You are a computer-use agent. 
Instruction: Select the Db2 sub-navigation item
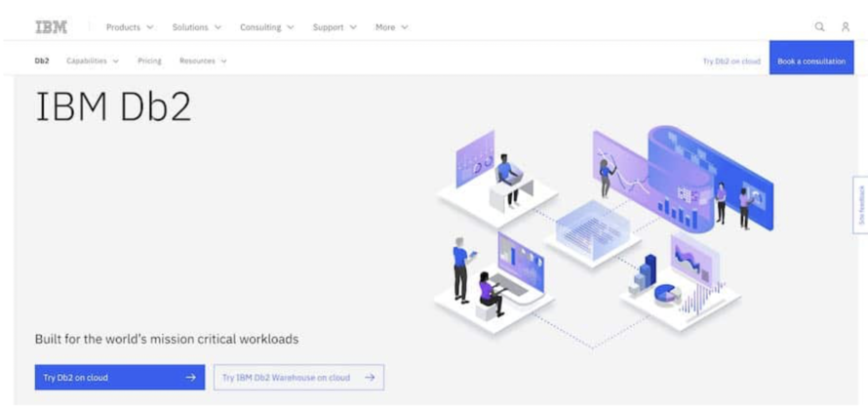[x=42, y=61]
